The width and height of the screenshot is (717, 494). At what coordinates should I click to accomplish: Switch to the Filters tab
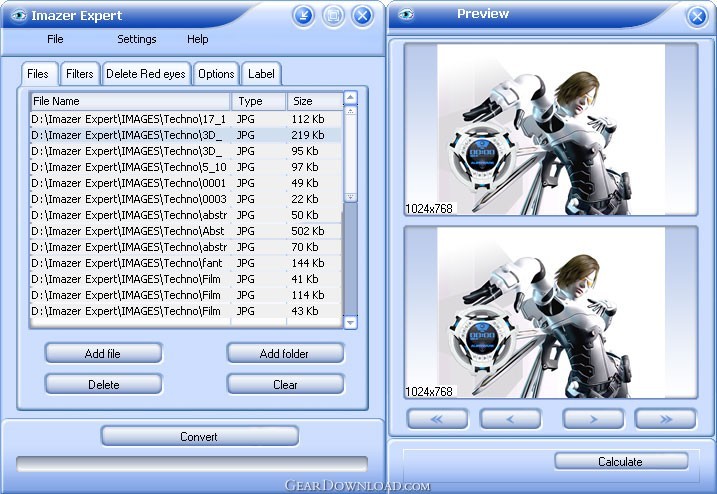(80, 74)
